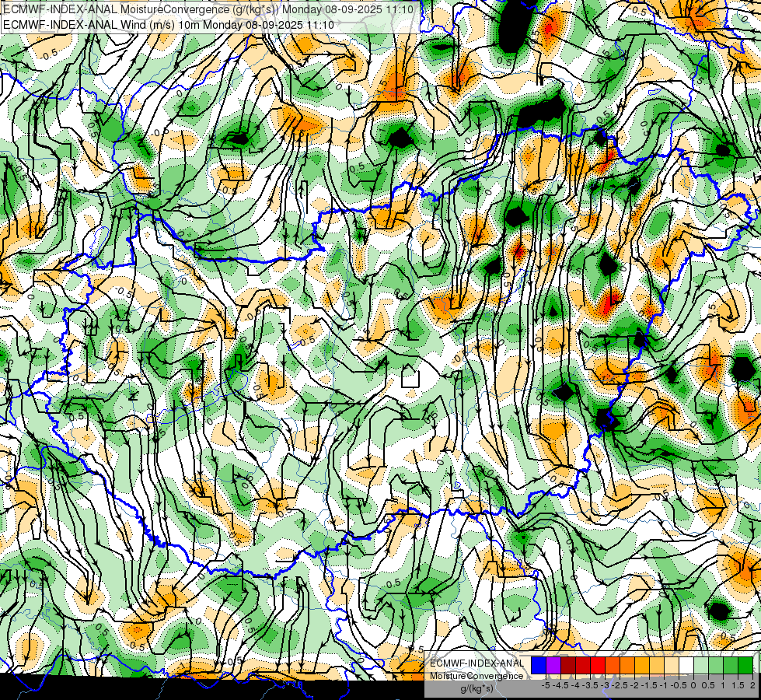The width and height of the screenshot is (761, 700).
Task: Click the legend's ECMWF-INDEX-ANAL label
Action: coord(476,663)
